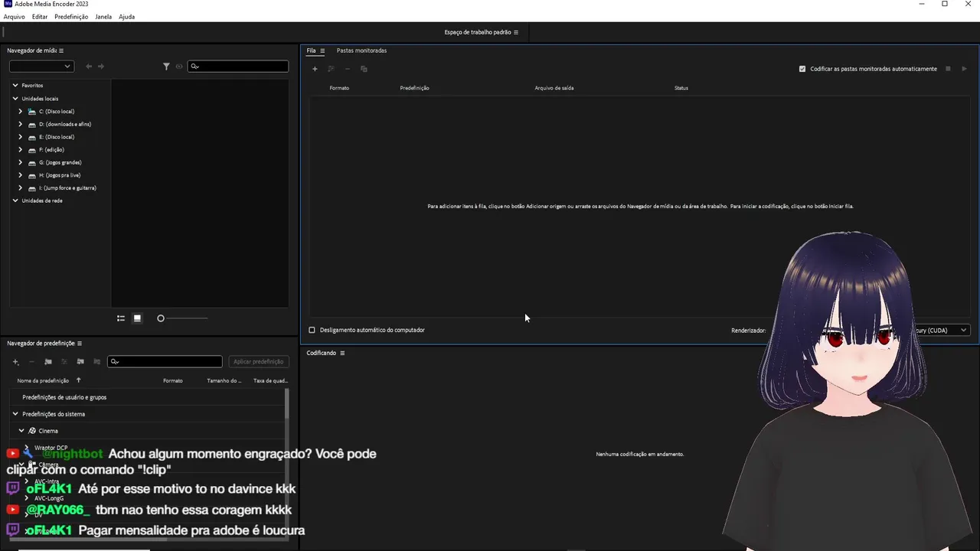
Task: Switch media browser to thumbnail view
Action: coord(137,318)
